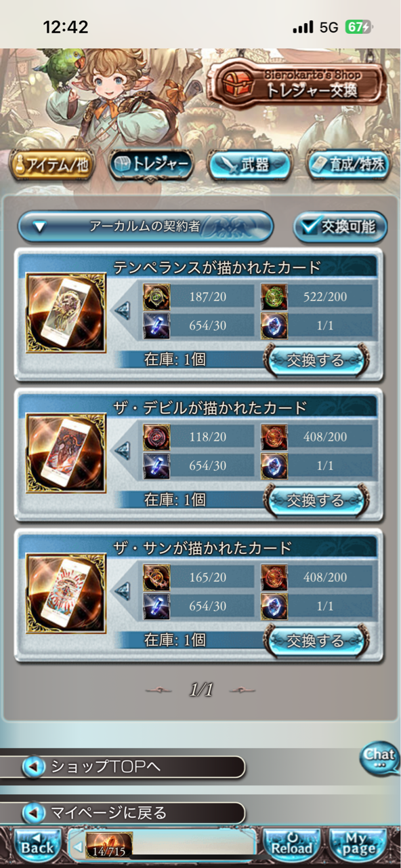
Task: Exchange for The Devil card with 交換する
Action: 316,500
